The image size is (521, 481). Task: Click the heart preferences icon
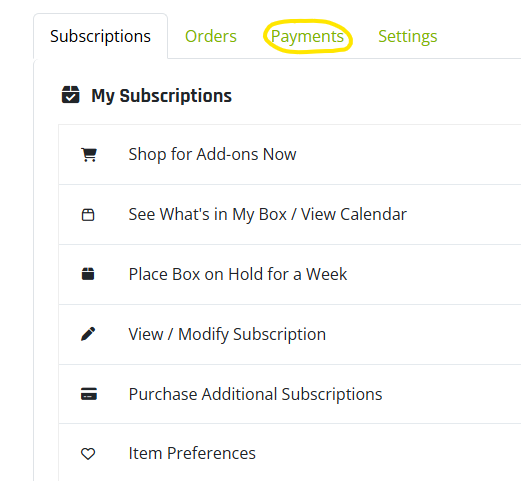point(88,454)
